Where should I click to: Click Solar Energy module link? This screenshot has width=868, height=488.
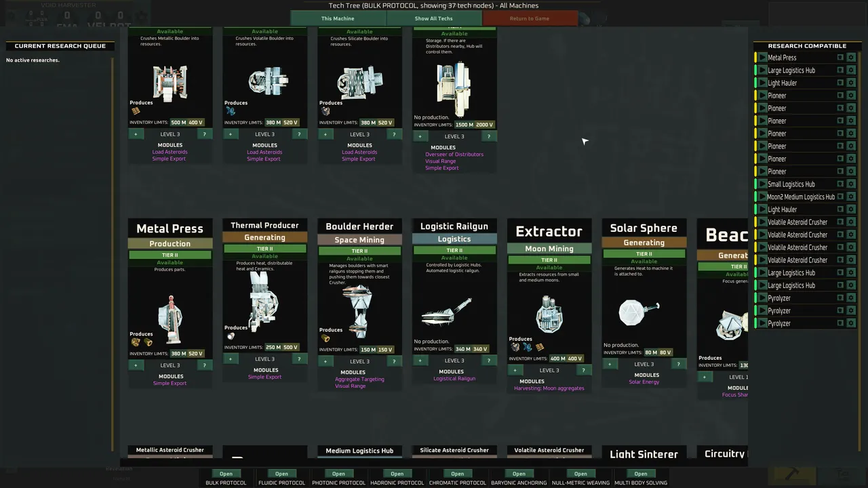(x=644, y=382)
